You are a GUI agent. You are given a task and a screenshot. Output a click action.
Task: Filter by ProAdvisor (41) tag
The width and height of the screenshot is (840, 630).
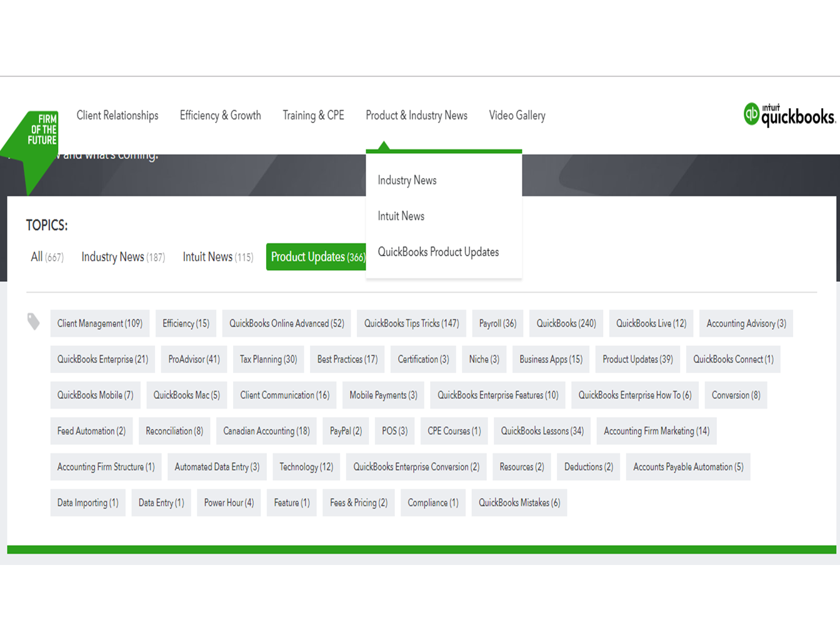click(194, 359)
